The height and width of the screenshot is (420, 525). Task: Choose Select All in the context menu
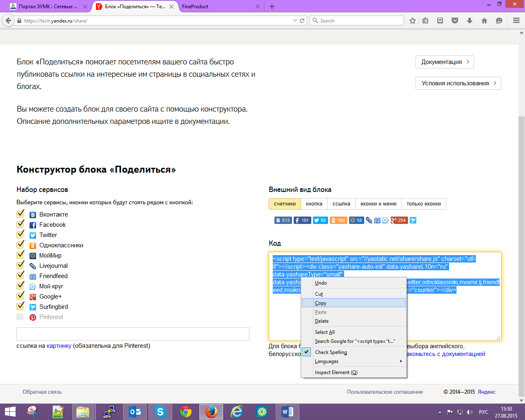click(x=354, y=332)
